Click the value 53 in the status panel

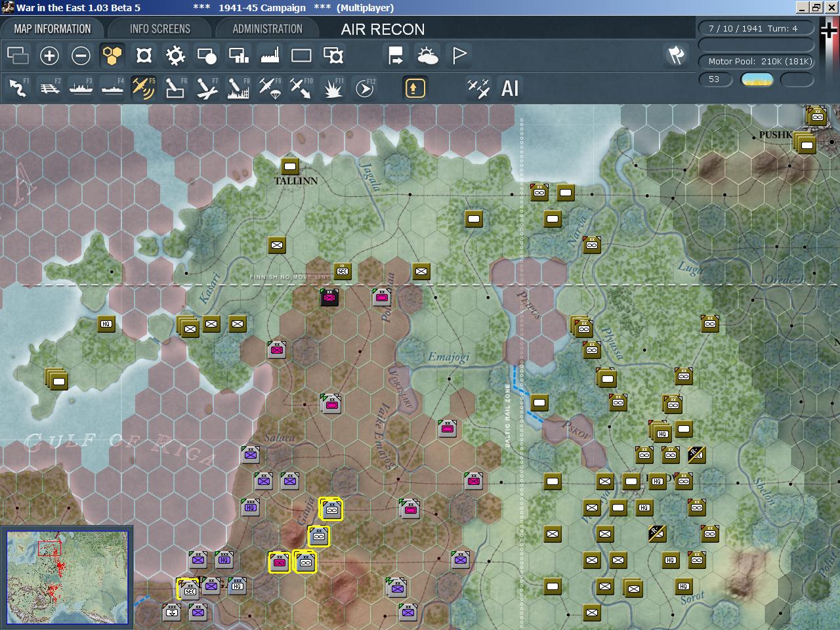[x=715, y=79]
